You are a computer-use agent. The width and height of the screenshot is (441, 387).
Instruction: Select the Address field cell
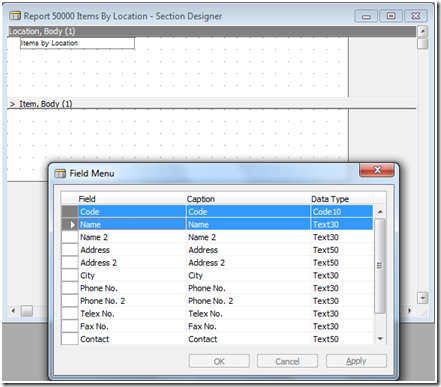pyautogui.click(x=132, y=250)
